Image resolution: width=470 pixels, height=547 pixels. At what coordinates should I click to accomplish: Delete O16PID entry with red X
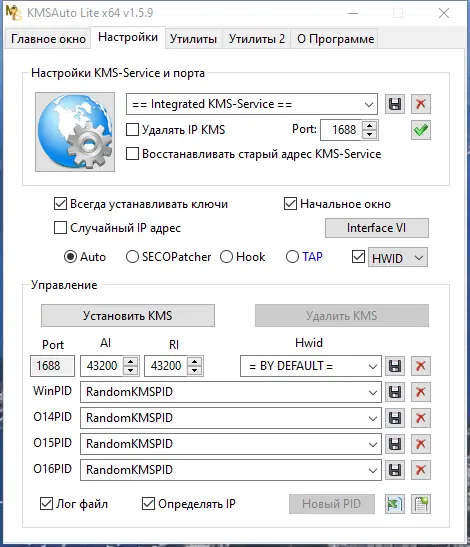point(421,470)
